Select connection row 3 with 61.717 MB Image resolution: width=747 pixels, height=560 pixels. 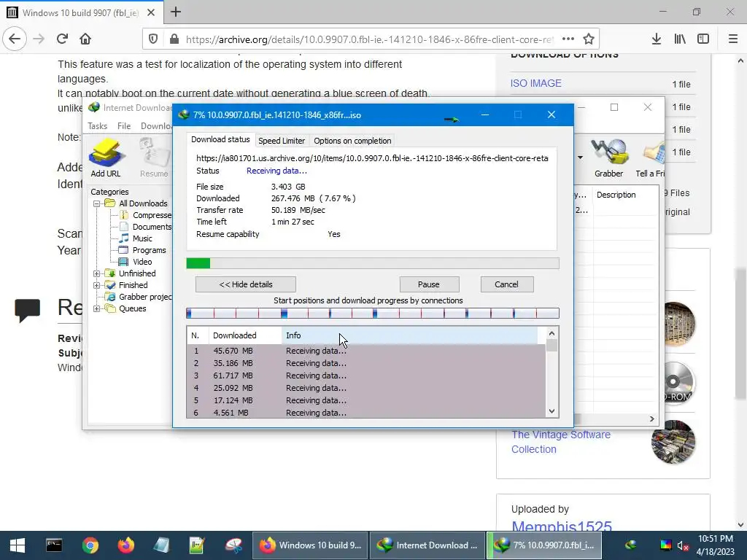click(366, 376)
